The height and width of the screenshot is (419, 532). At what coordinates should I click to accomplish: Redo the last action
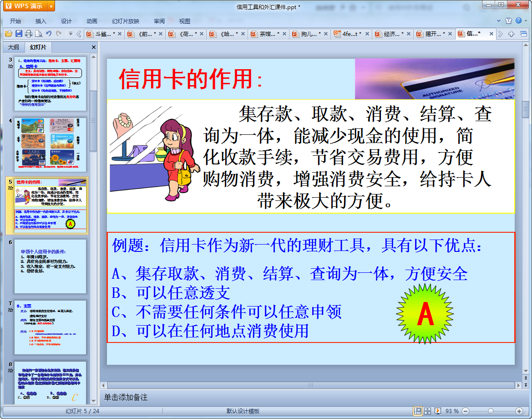tap(59, 34)
